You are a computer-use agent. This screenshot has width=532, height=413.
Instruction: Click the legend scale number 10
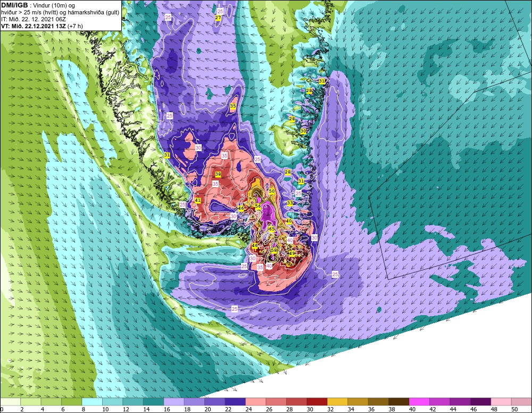tap(105, 410)
